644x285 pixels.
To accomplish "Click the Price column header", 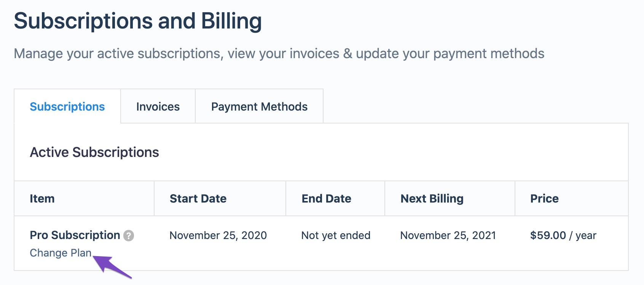I will (x=544, y=199).
